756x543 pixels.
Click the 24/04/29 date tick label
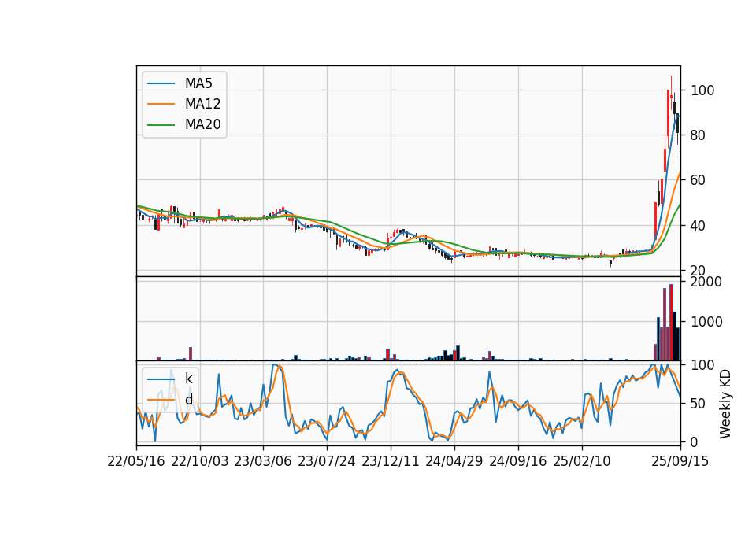[454, 461]
